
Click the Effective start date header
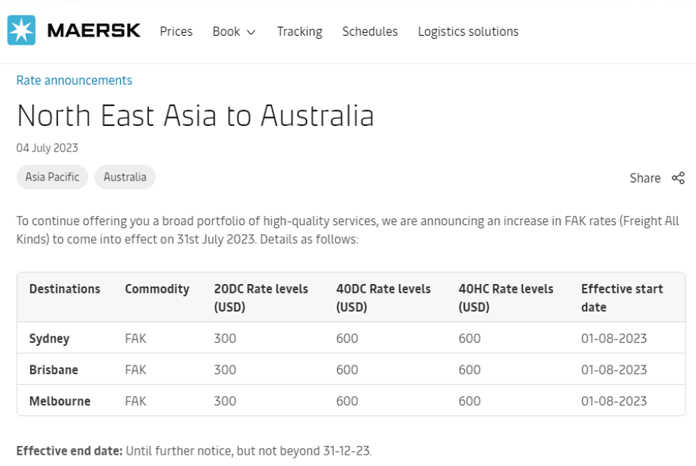(x=622, y=298)
